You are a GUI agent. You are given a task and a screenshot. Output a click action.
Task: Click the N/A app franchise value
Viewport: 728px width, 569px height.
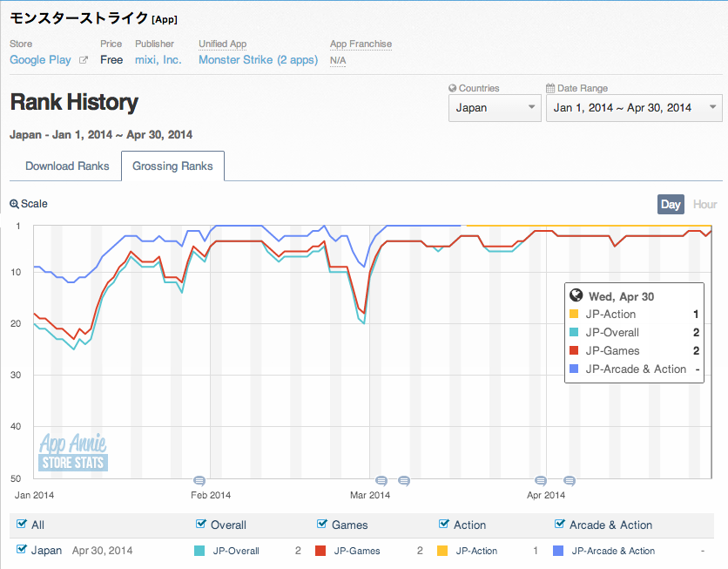(338, 60)
